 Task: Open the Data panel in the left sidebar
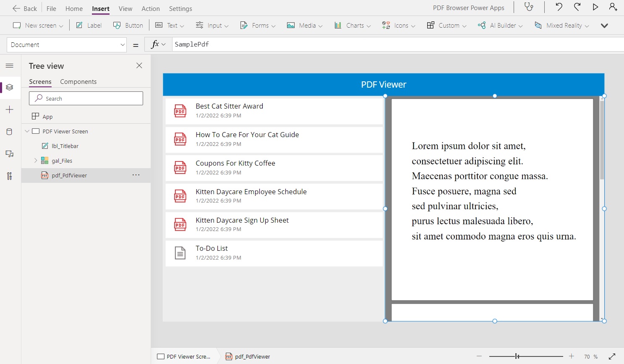point(9,131)
